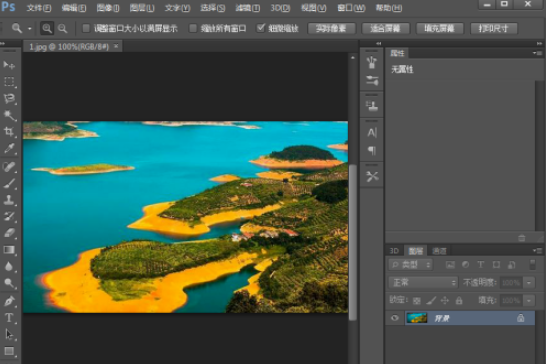Viewport: 546px width, 364px height.
Task: Select the Pen tool
Action: click(9, 301)
